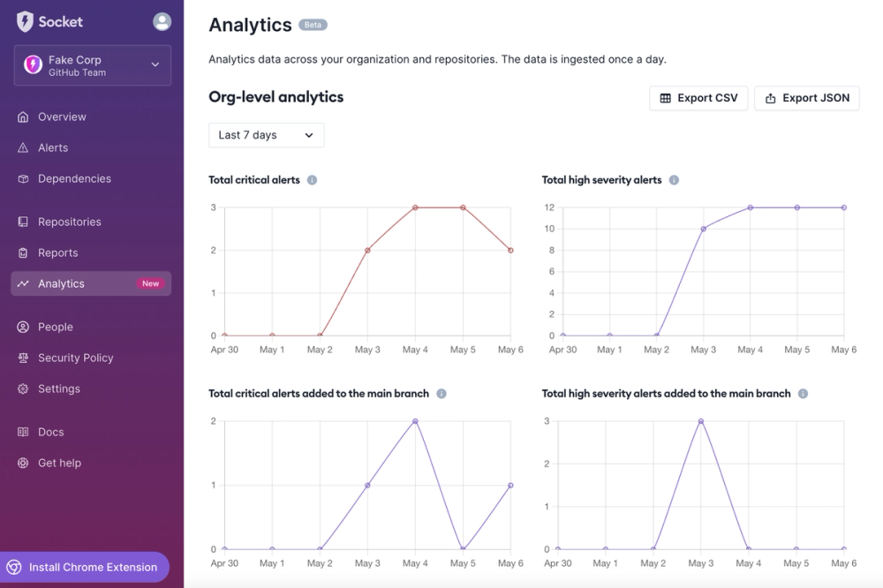Viewport: 883px width, 588px height.
Task: Open the Dependencies section
Action: [72, 178]
